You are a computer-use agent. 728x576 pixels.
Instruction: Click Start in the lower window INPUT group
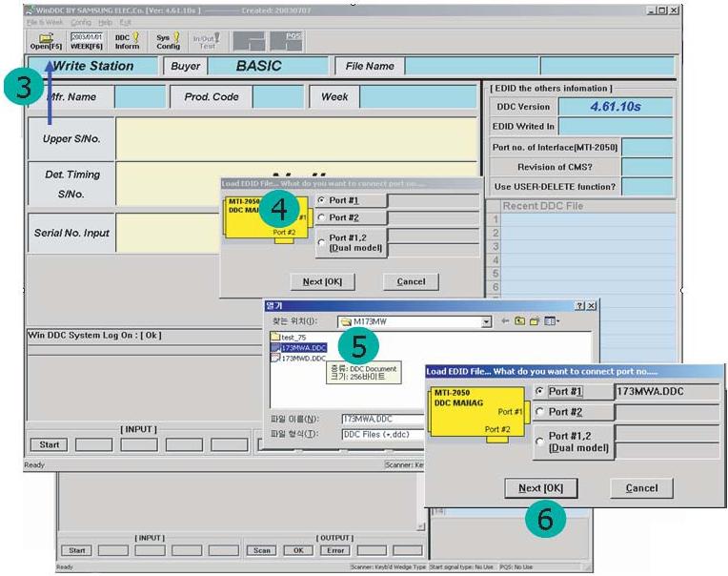click(x=77, y=550)
